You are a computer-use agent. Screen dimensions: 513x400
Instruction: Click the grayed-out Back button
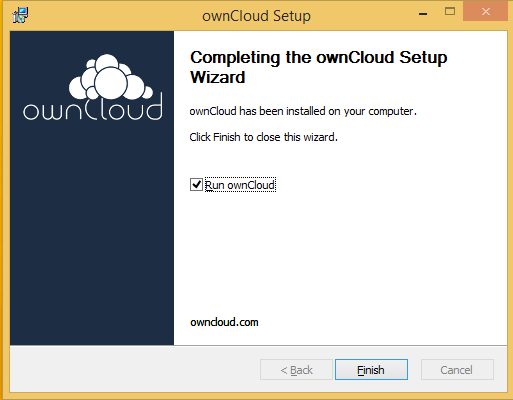pyautogui.click(x=296, y=370)
